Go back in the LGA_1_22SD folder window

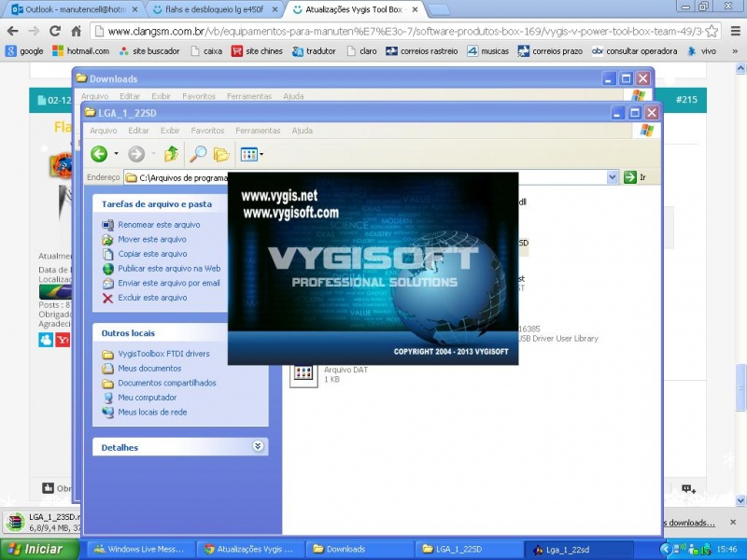99,154
